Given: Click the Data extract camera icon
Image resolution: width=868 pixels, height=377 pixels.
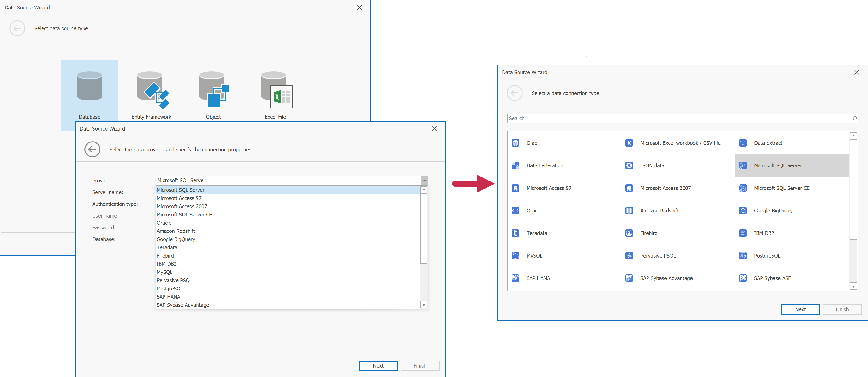Looking at the screenshot, I should tap(743, 143).
